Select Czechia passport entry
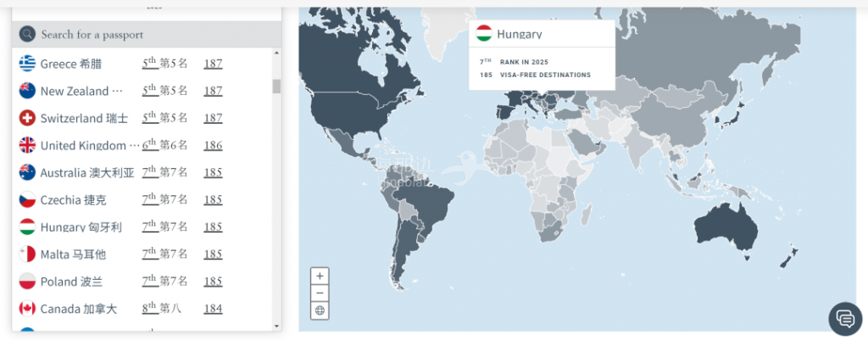The height and width of the screenshot is (341, 868). (73, 199)
